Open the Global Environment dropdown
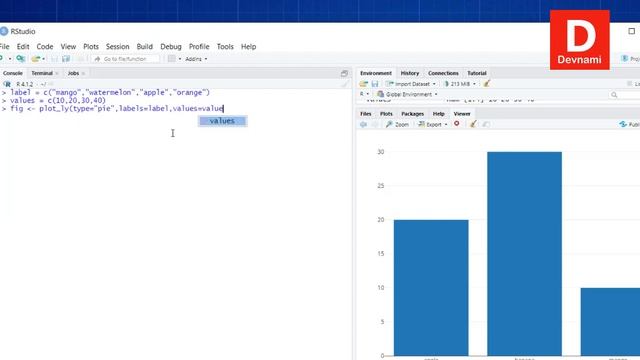Screen dimensions: 640x360 click(407, 94)
